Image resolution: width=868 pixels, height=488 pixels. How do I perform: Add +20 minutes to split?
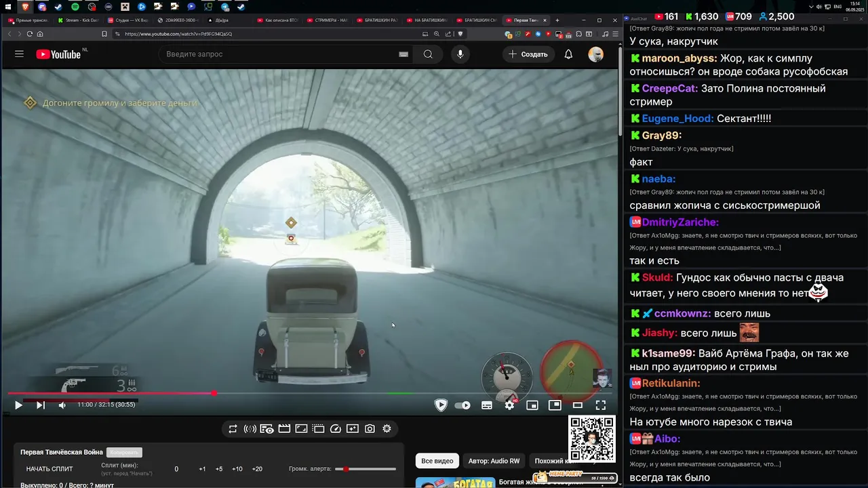click(257, 469)
